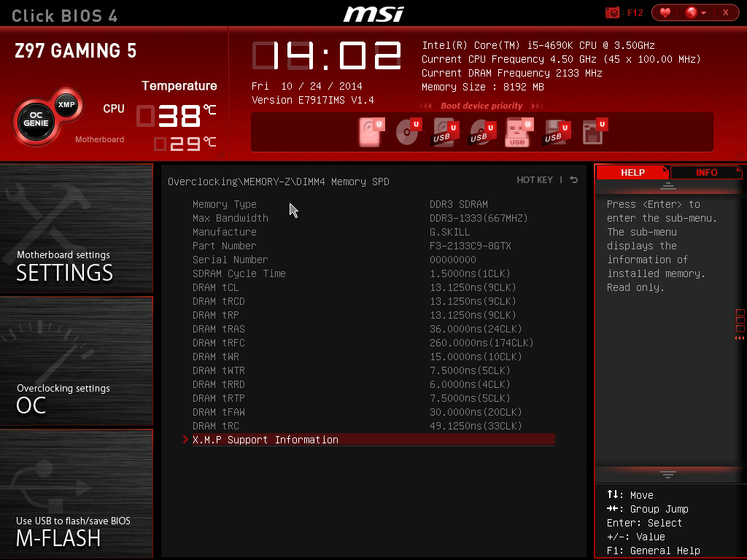Click part number F3-2133C9-8GTX
The height and width of the screenshot is (560, 747).
tap(470, 246)
